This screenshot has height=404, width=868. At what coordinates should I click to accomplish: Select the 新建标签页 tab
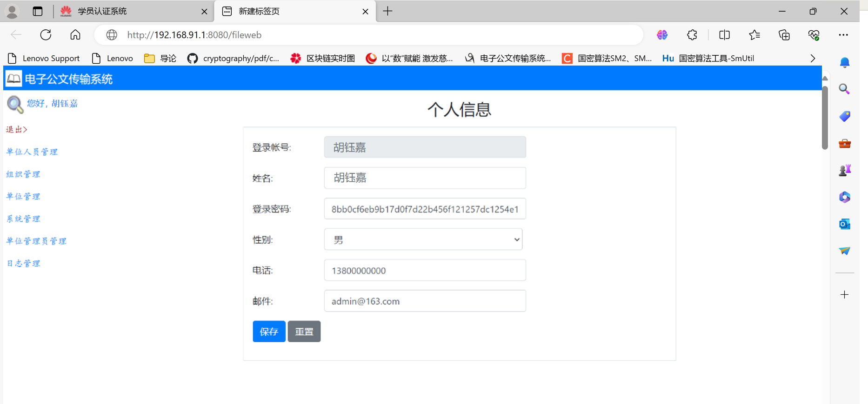294,11
